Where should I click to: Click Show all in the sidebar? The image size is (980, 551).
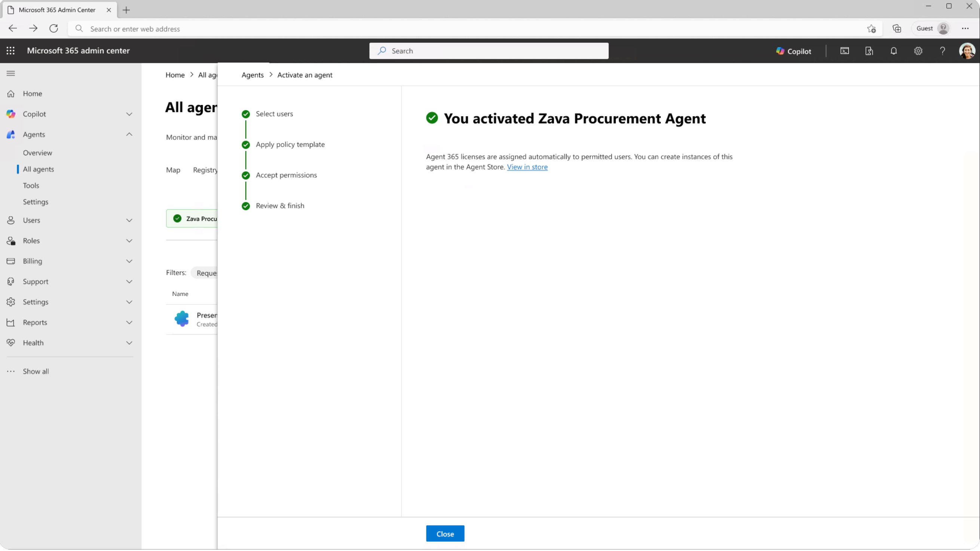[x=36, y=372]
